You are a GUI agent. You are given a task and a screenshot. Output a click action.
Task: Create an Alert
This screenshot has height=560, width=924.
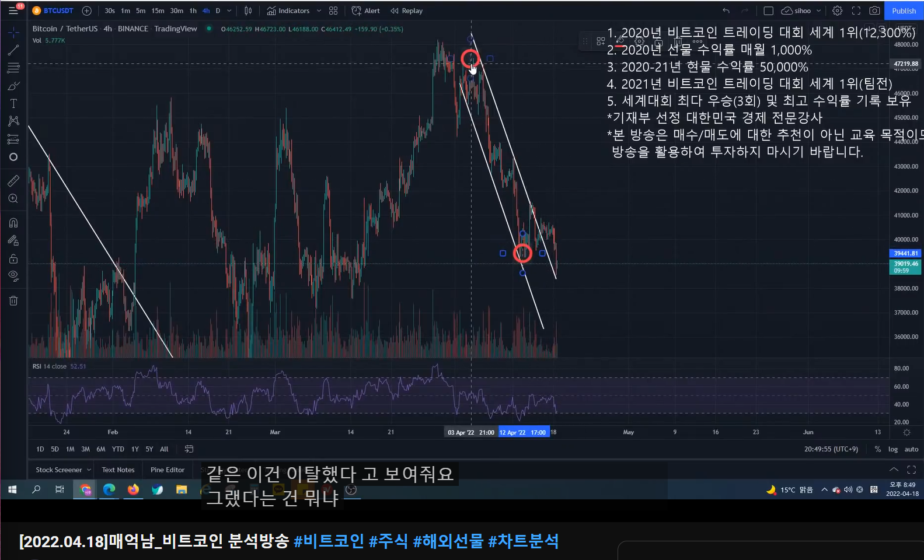(x=365, y=10)
